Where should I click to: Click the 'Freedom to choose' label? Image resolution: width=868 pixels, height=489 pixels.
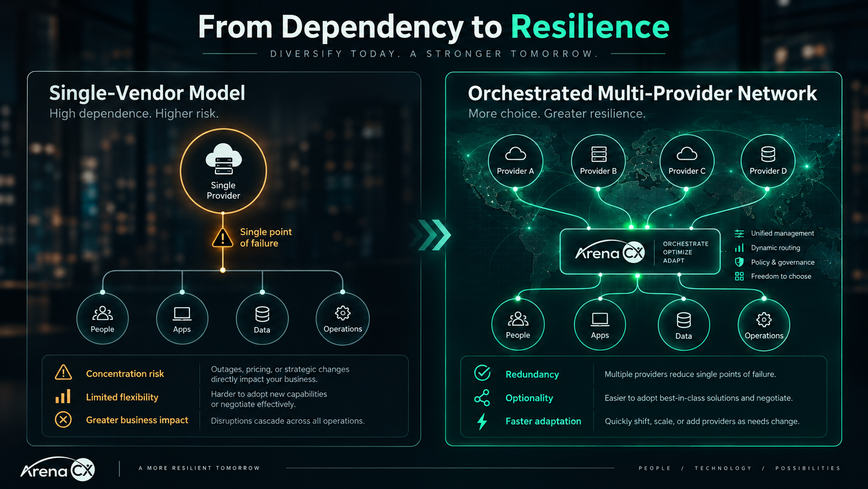(781, 276)
